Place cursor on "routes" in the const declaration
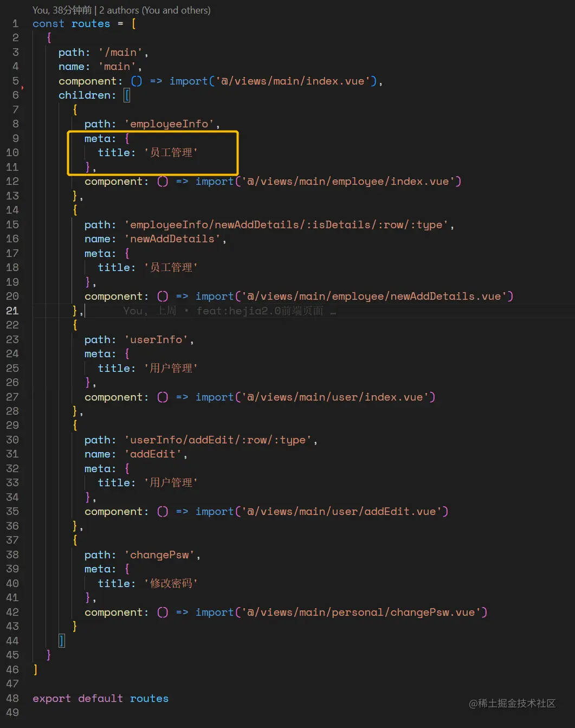Image resolution: width=575 pixels, height=728 pixels. coord(91,24)
